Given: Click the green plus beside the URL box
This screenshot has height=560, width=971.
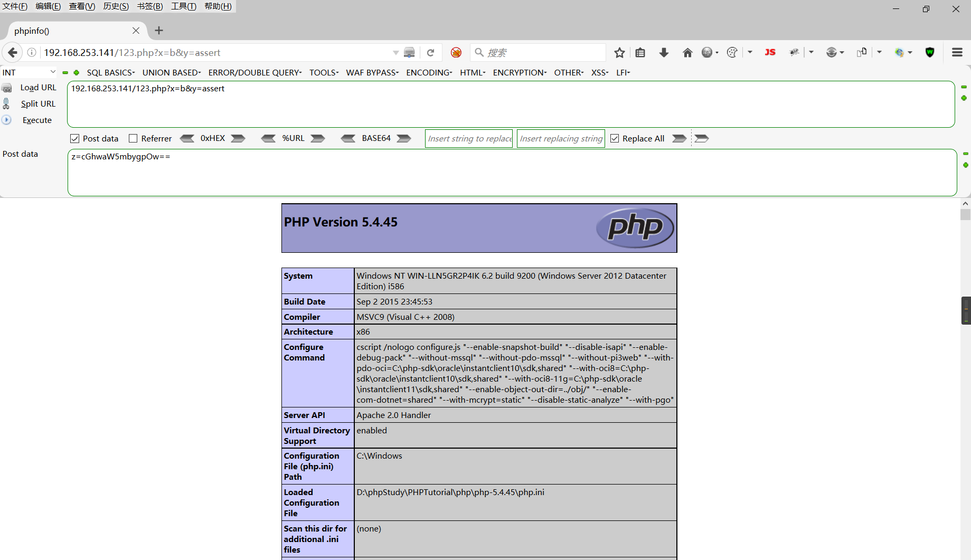Looking at the screenshot, I should pyautogui.click(x=964, y=98).
